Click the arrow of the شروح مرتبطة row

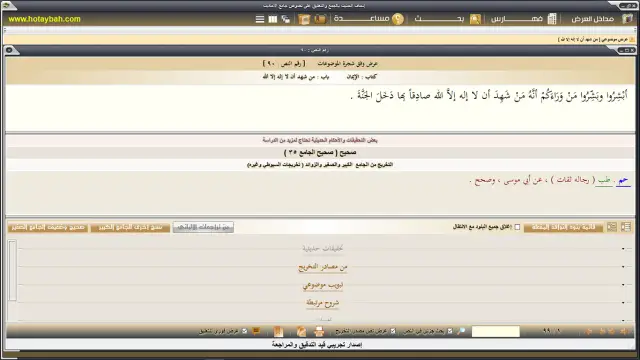pyautogui.click(x=623, y=302)
